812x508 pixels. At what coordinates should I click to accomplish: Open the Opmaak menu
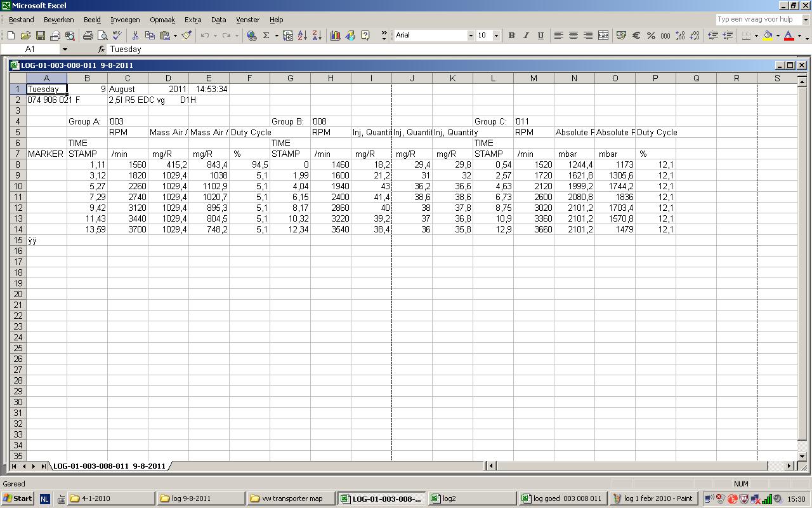tap(162, 20)
